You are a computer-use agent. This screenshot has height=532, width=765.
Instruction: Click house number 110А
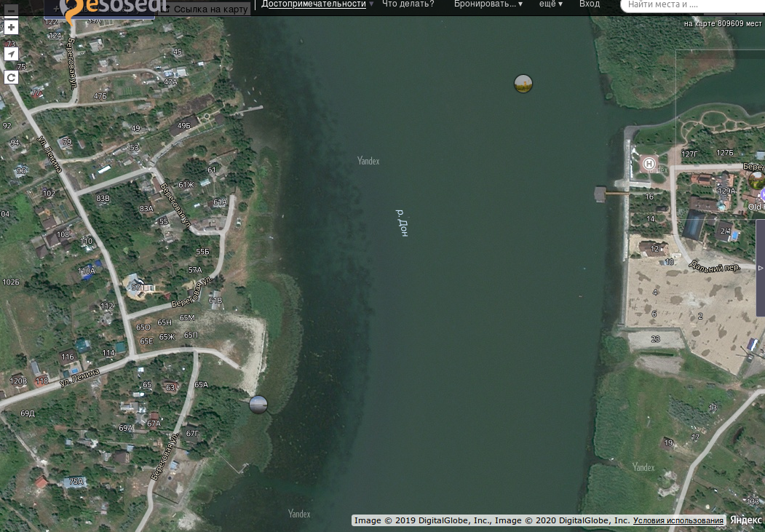click(87, 271)
